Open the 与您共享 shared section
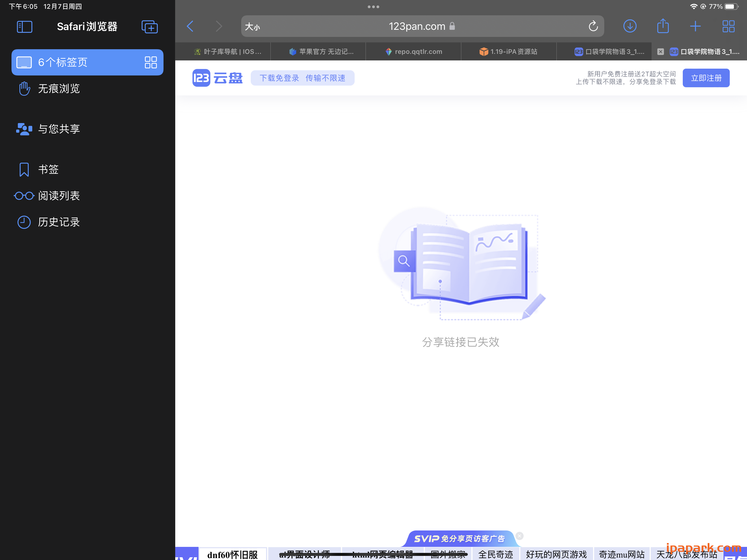 click(x=59, y=129)
